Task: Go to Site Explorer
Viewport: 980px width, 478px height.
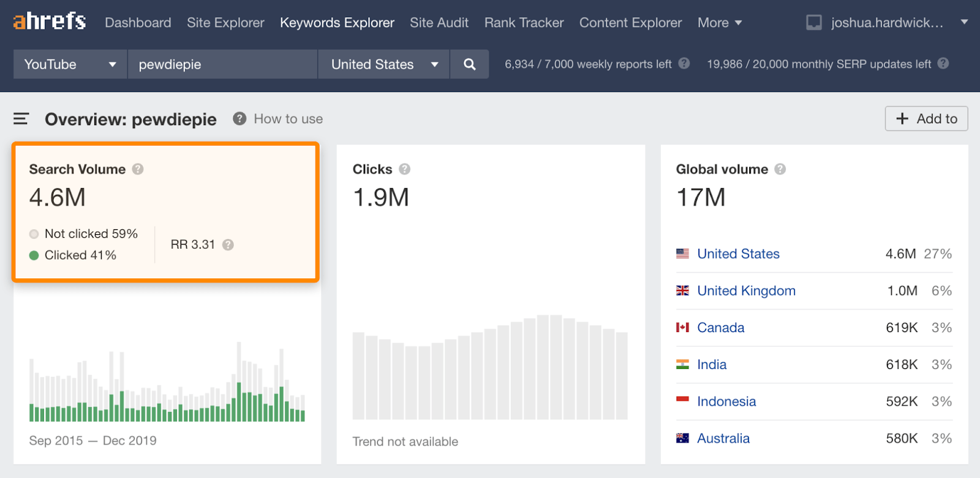Action: tap(225, 23)
